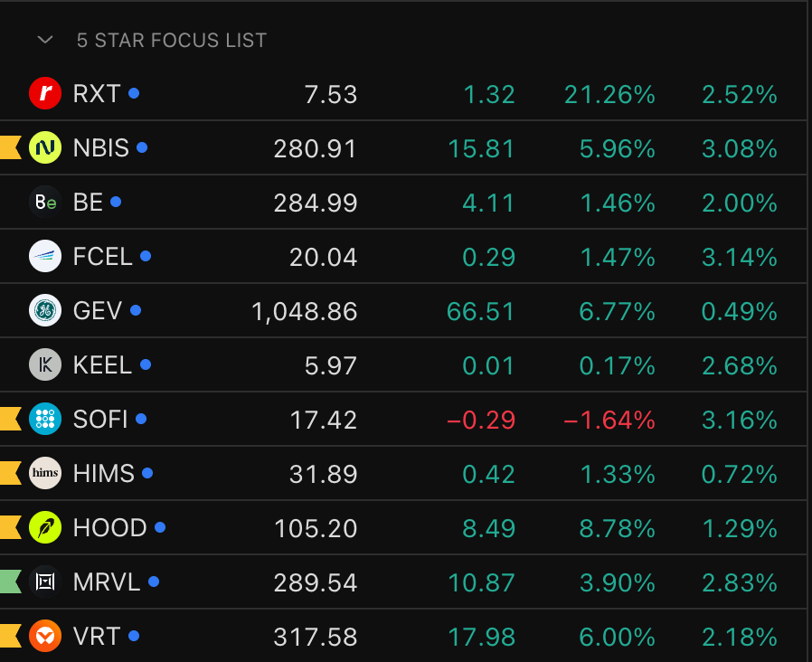
Task: Click the yellow flag beside VRT
Action: [x=10, y=636]
